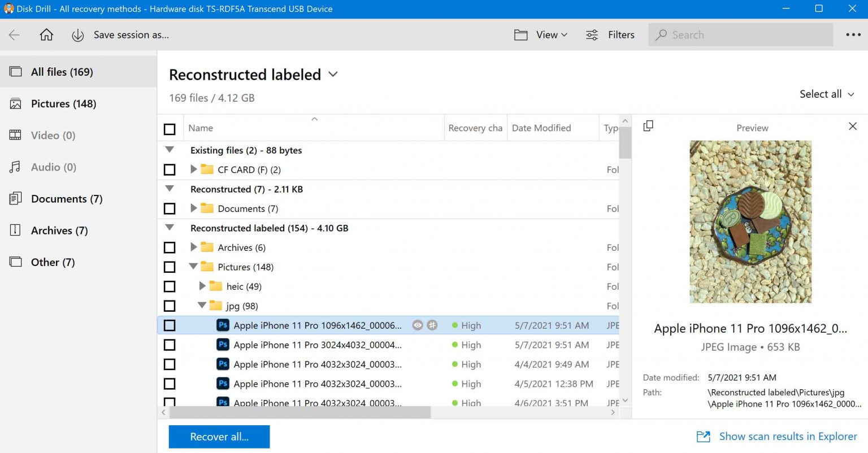Screen dimensions: 868x453
Task: Check the CF CARD (F) checkbox
Action: click(170, 169)
